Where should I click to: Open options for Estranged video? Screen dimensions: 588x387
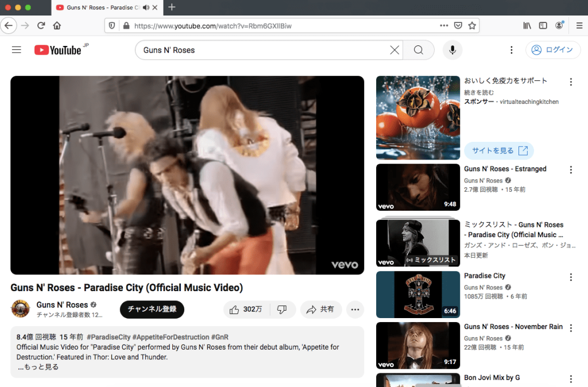pos(571,170)
